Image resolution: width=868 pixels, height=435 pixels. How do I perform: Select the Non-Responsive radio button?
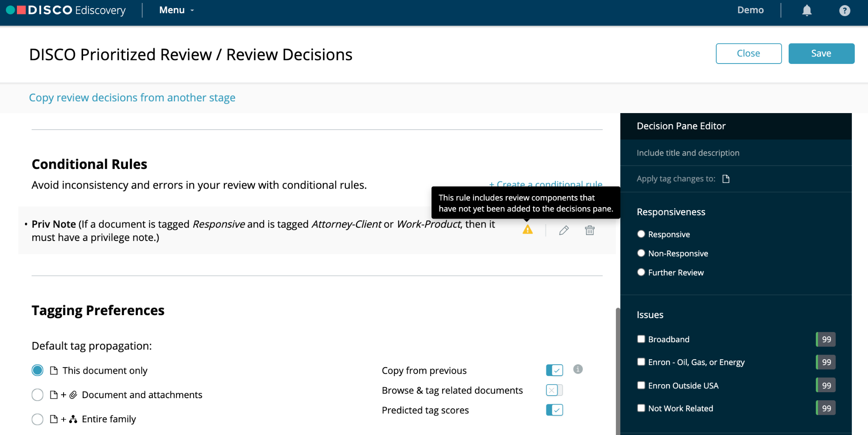click(x=641, y=253)
